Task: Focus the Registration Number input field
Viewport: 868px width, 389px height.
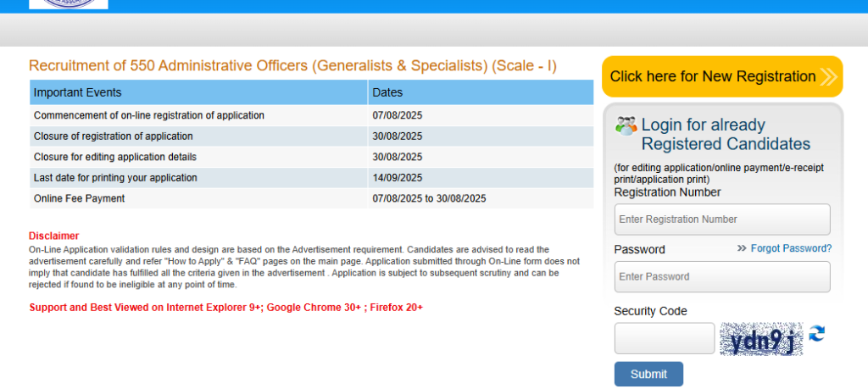Action: pos(721,220)
